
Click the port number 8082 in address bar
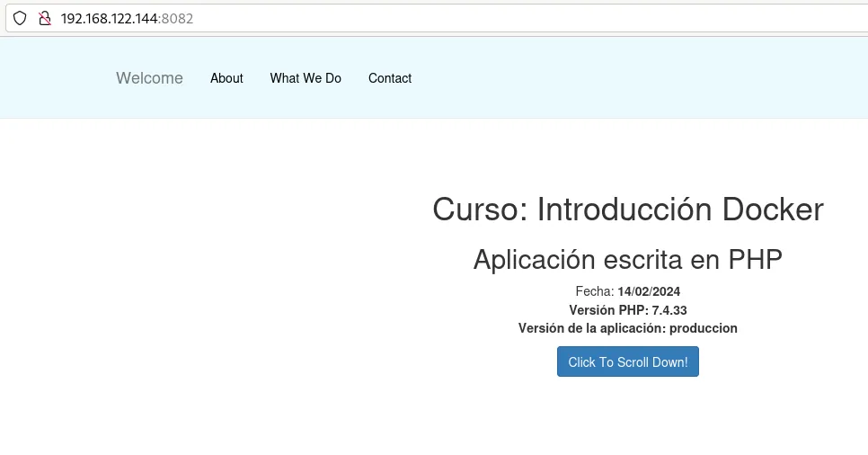tap(178, 18)
